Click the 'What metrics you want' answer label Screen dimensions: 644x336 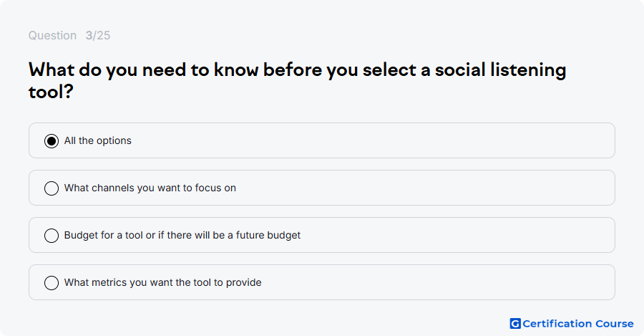[162, 282]
